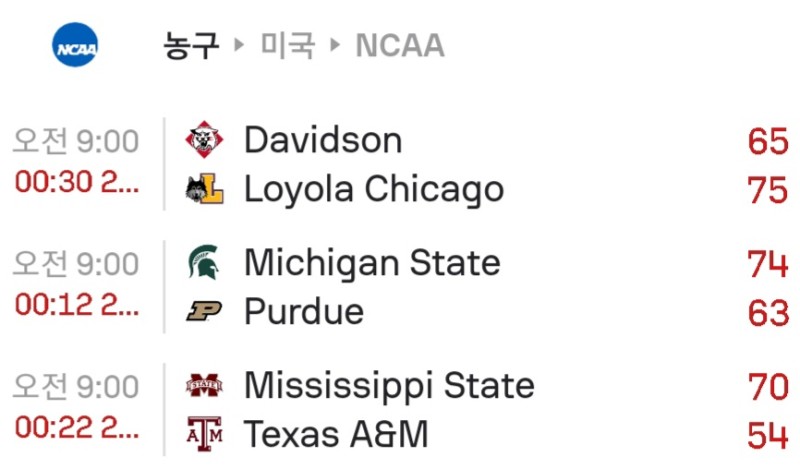Click the Davidson Wildcats team logo
Screen dimensions: 800x469
click(205, 141)
